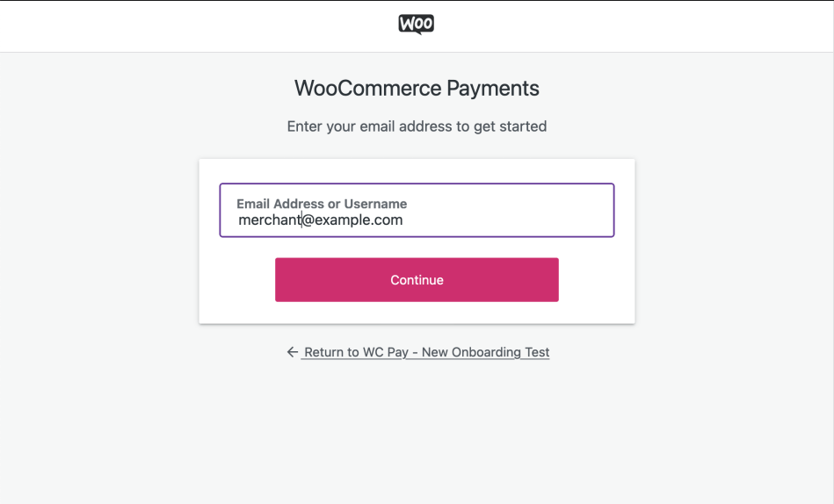Viewport: 834px width, 504px height.
Task: Click the 'WC Pay' text in the return link
Action: coord(387,352)
